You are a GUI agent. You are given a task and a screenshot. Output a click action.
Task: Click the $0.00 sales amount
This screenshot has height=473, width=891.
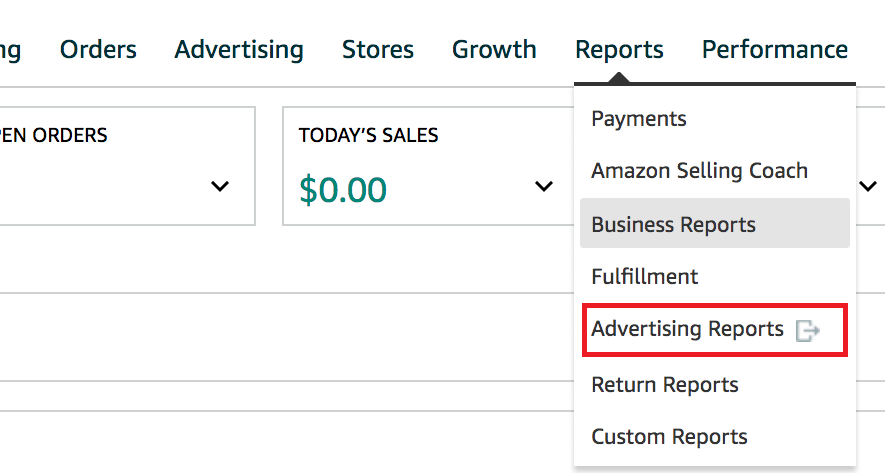pyautogui.click(x=343, y=189)
